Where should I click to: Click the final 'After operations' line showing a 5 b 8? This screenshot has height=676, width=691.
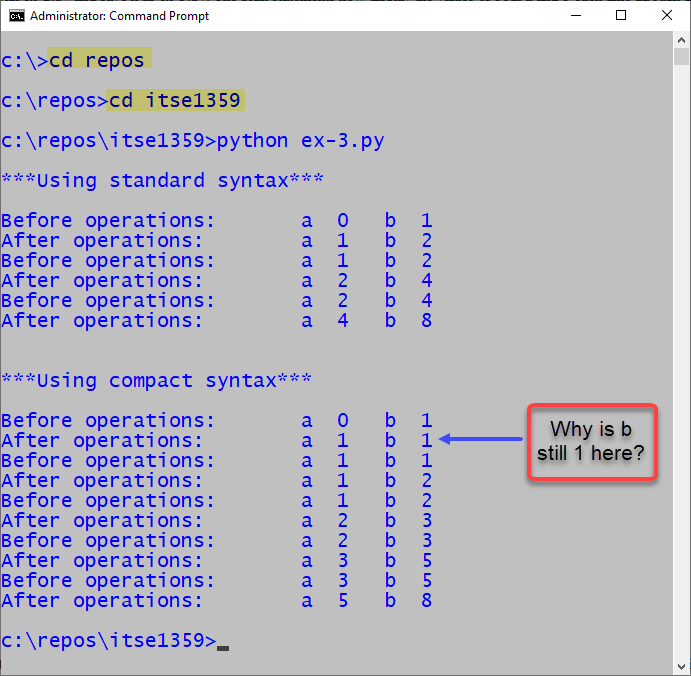pyautogui.click(x=216, y=600)
